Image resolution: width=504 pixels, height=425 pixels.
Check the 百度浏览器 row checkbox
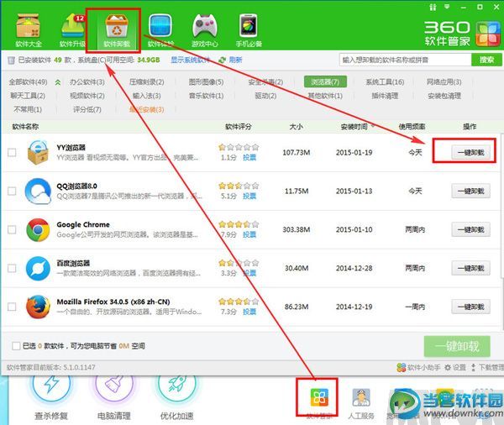12,268
